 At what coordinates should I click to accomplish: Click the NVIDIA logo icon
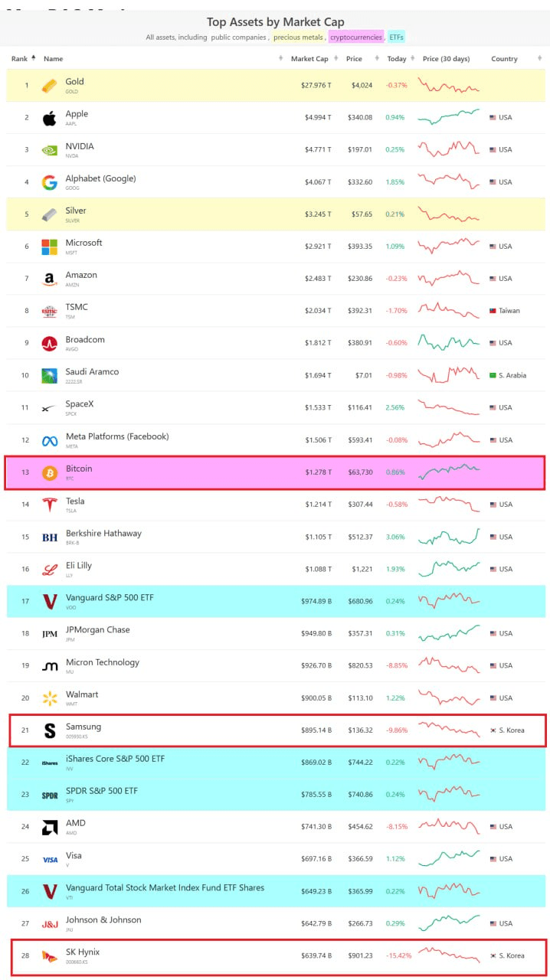[49, 150]
